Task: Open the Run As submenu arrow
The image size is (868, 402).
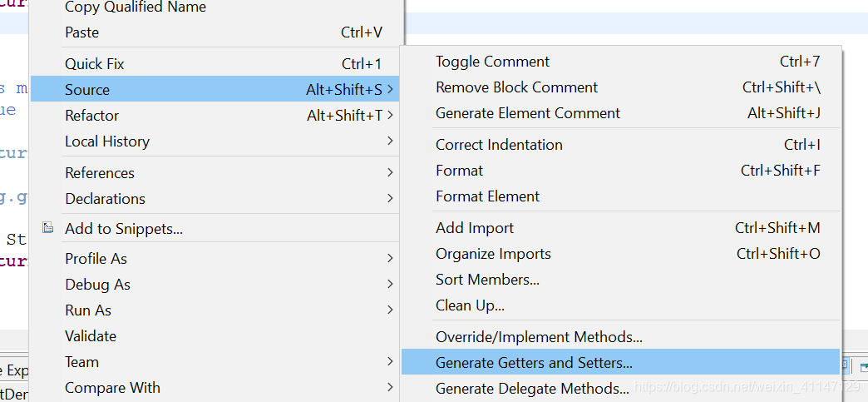Action: (x=390, y=310)
